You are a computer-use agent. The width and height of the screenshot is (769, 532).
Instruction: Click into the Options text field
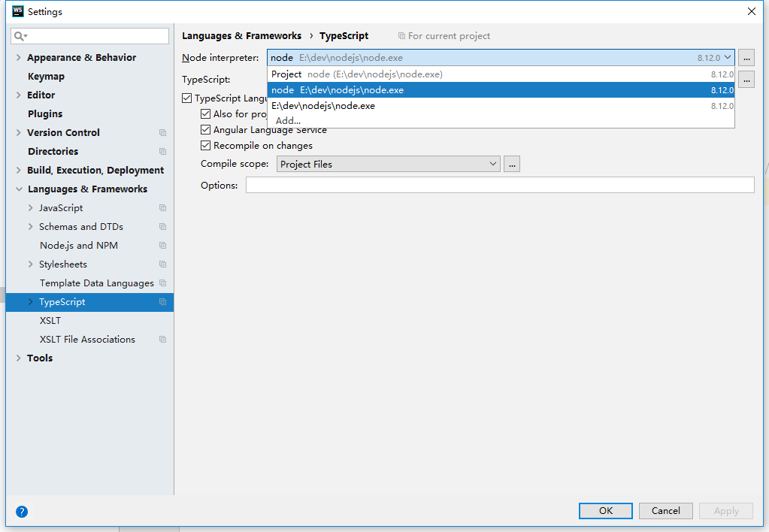(500, 185)
